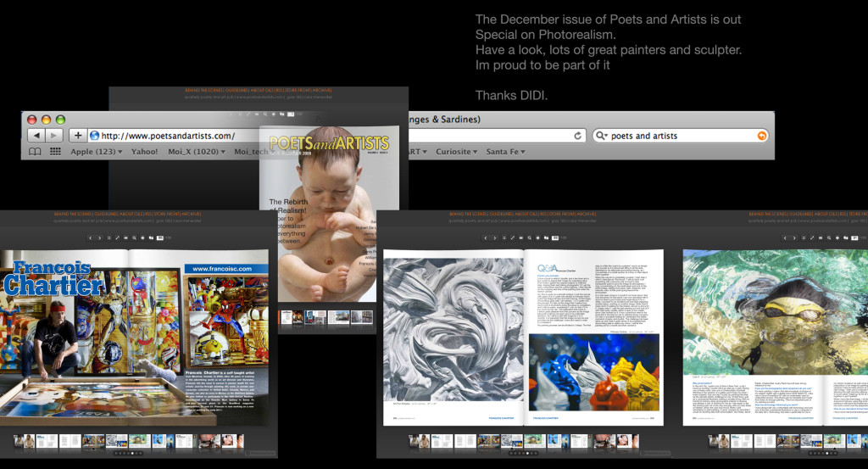Viewport: 868px width, 469px height.
Task: Zoom magnifier icon in Q&A viewer toolbar
Action: (x=530, y=238)
